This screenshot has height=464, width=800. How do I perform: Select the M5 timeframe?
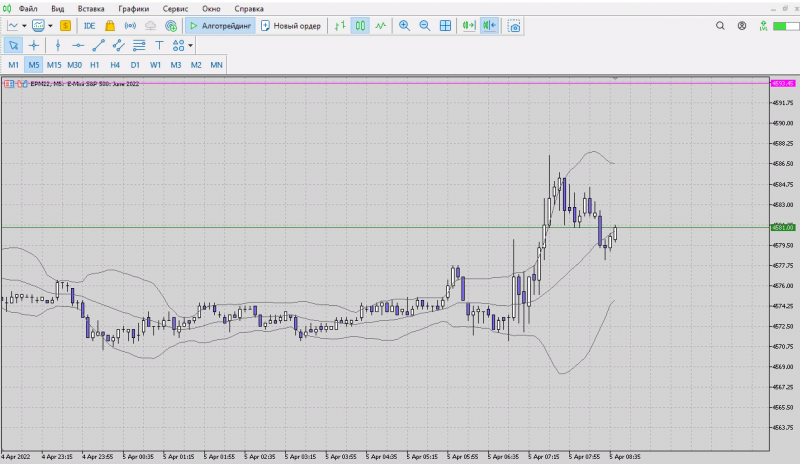(x=34, y=65)
